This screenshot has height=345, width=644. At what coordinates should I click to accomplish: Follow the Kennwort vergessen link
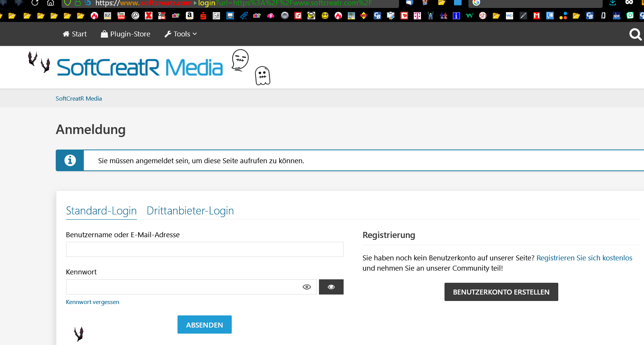pyautogui.click(x=93, y=302)
